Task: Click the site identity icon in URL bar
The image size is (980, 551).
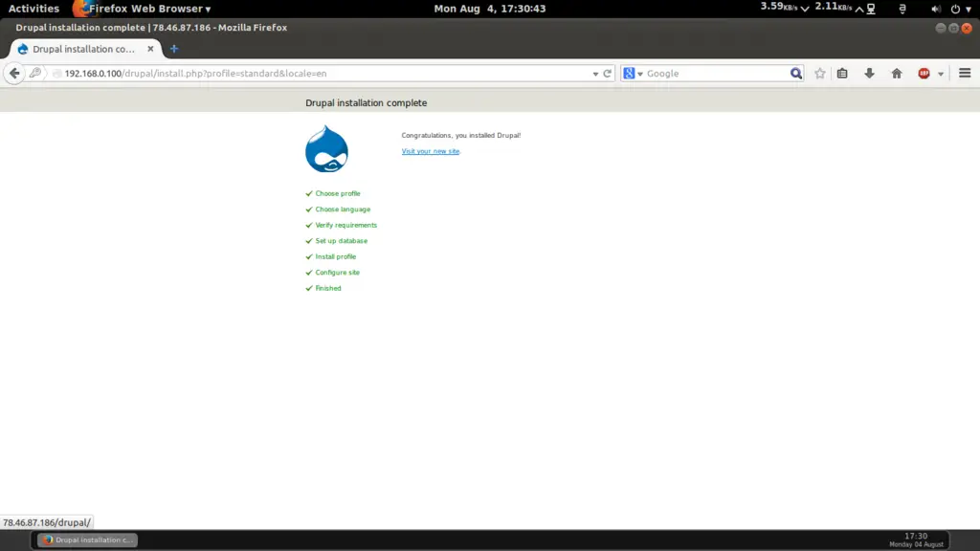Action: [x=35, y=73]
